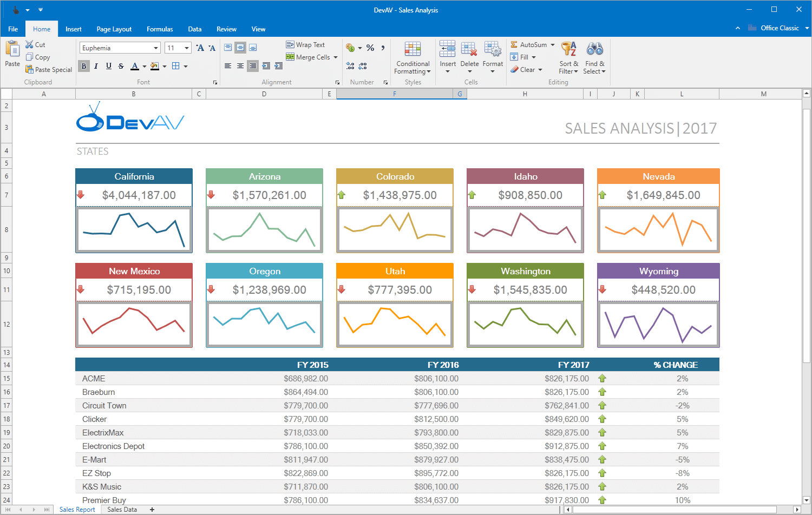Switch to Sales Data sheet tab
Screen dimensions: 812x515
coord(122,510)
